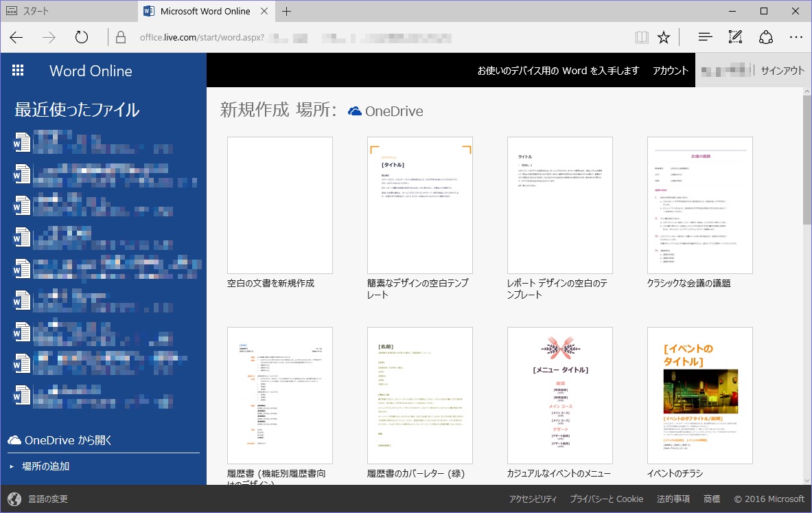The width and height of the screenshot is (812, 513).
Task: Click the OneDrive location text
Action: click(394, 111)
